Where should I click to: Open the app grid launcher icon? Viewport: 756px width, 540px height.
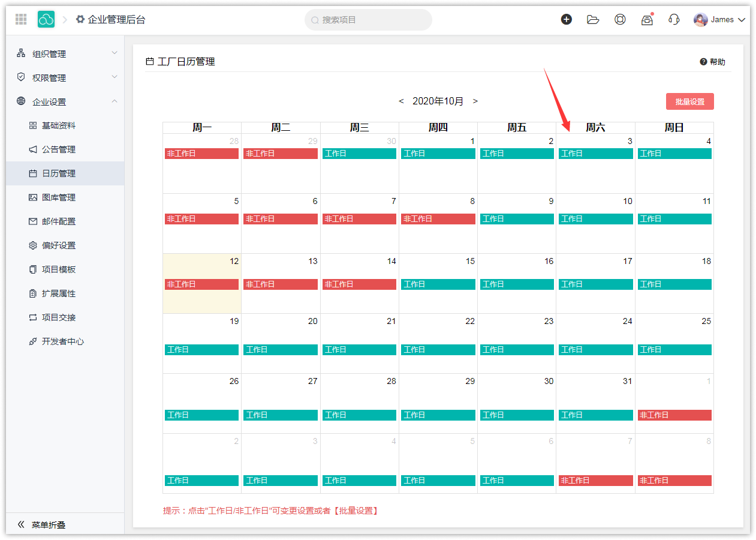(x=21, y=19)
